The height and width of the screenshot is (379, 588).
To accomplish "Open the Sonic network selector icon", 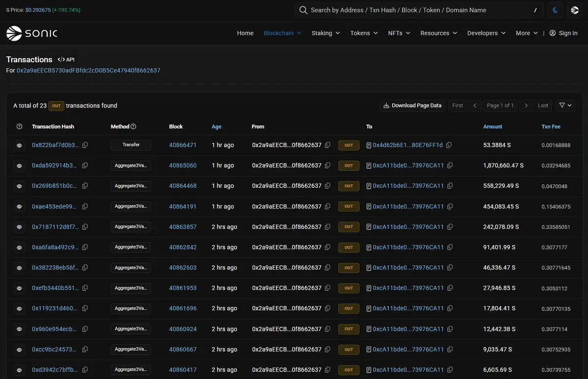I will (574, 10).
